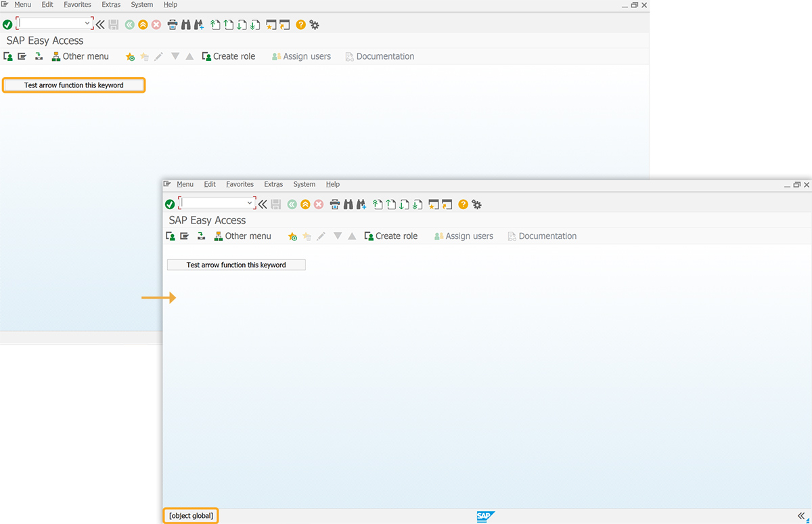812x524 pixels.
Task: Click 'Test arrow function this keyword' in back window
Action: 74,85
